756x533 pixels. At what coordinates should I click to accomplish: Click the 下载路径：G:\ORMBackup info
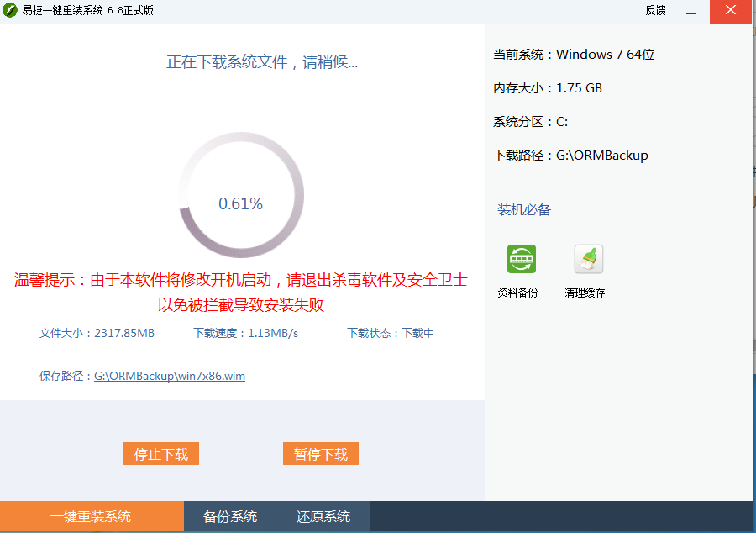coord(570,156)
